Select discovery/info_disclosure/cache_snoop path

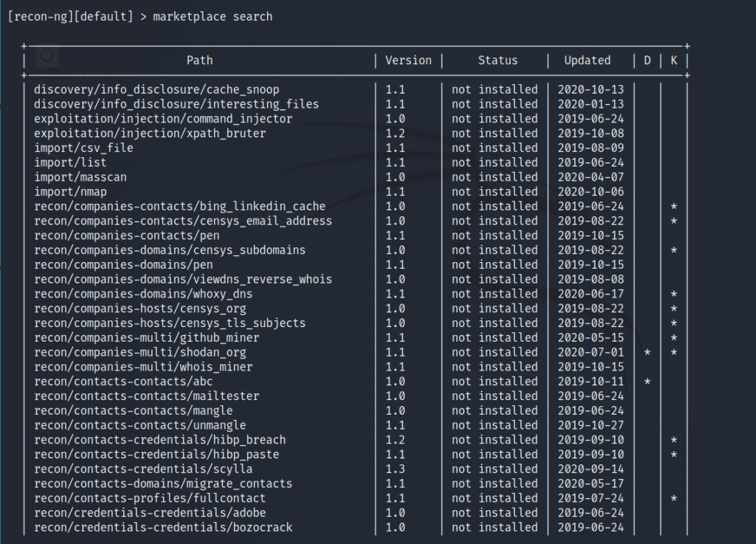[157, 89]
